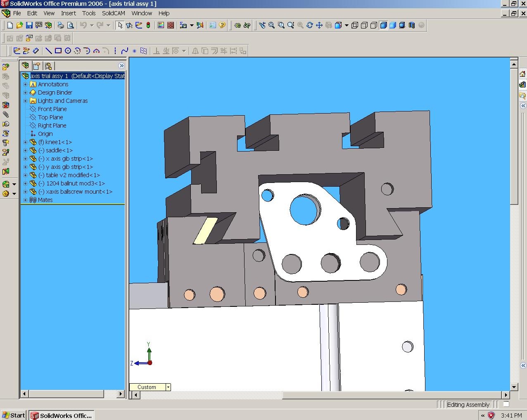Toggle Shaded With Edges display mode
527x420 pixels.
click(x=383, y=25)
